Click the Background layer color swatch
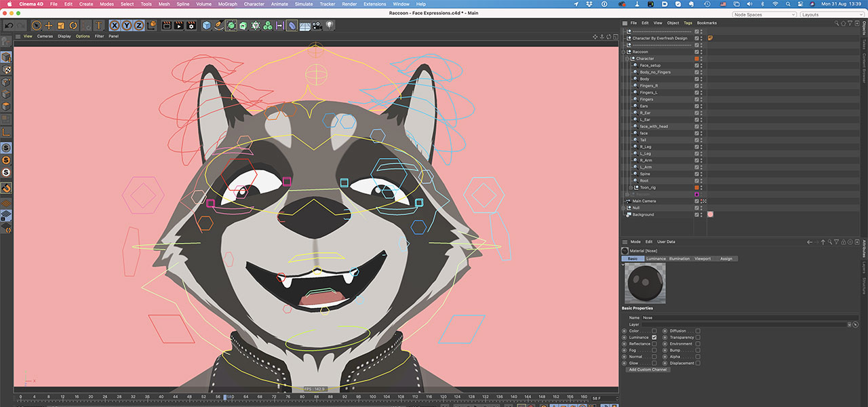Screen dimensions: 868x407 (x=711, y=214)
